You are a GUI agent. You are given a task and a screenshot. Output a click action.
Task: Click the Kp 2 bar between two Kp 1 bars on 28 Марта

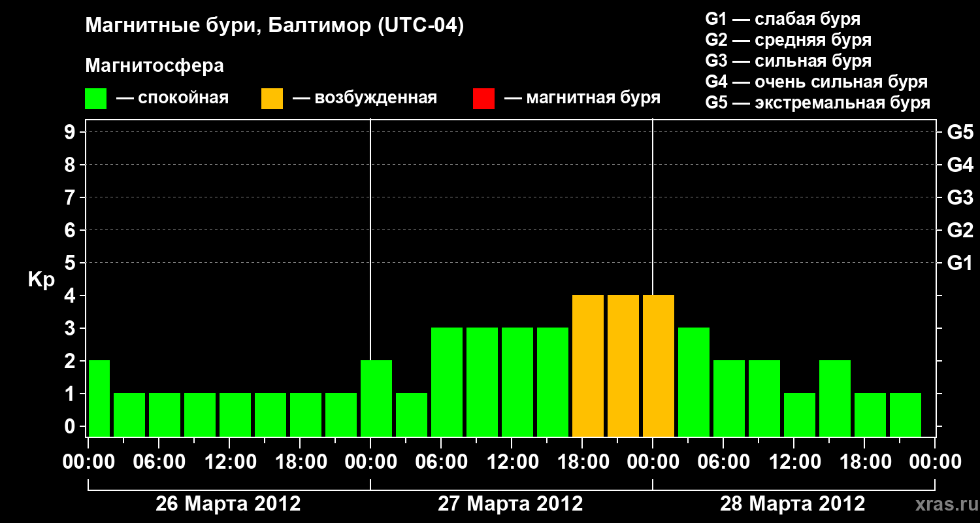click(x=835, y=398)
